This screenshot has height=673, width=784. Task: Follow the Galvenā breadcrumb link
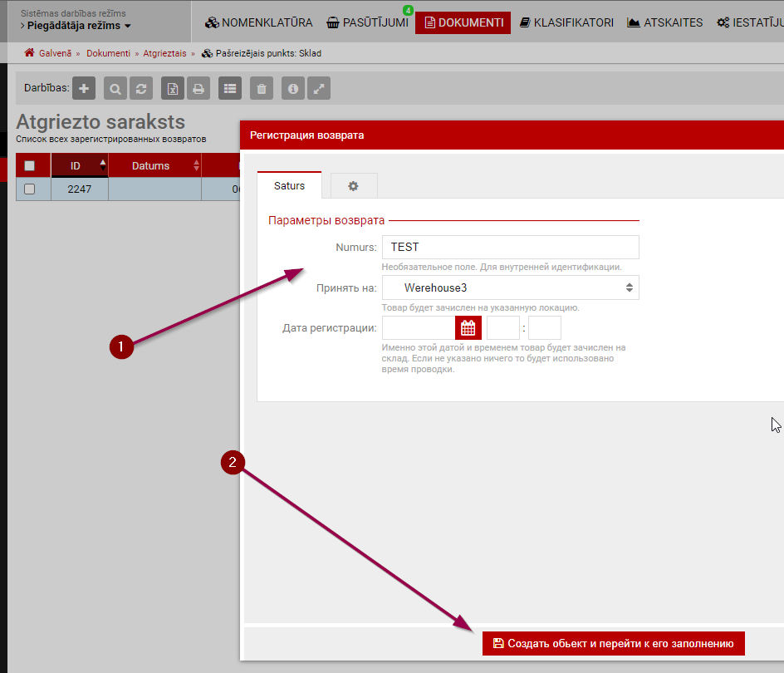(x=54, y=53)
